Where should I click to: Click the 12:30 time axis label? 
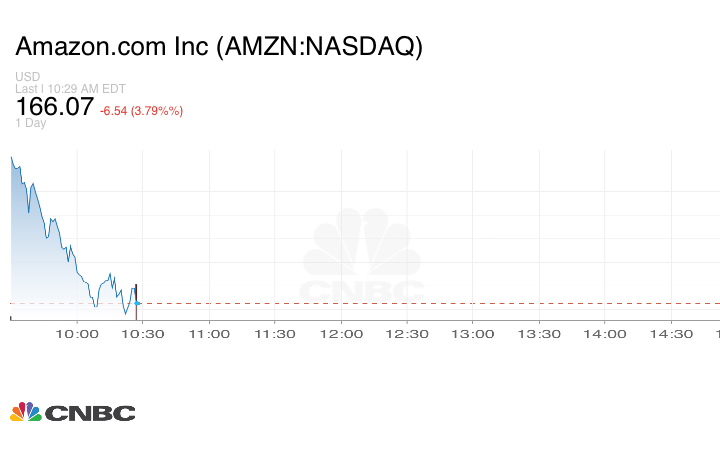[x=408, y=334]
